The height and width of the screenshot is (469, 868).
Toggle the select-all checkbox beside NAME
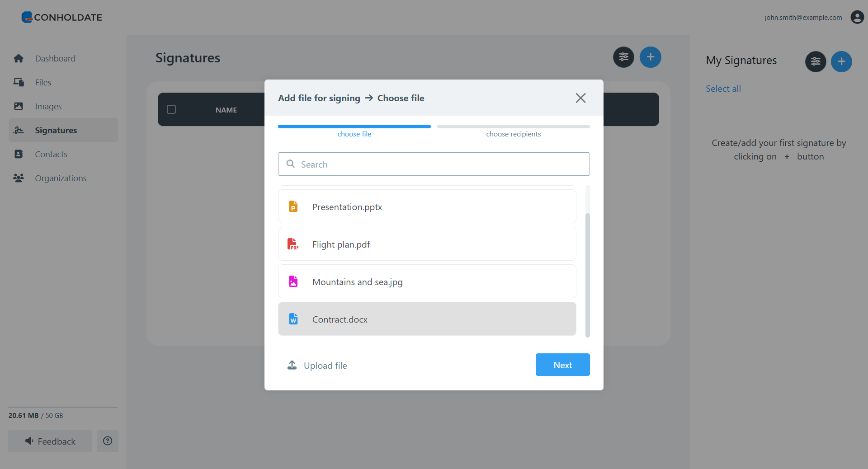[x=171, y=109]
